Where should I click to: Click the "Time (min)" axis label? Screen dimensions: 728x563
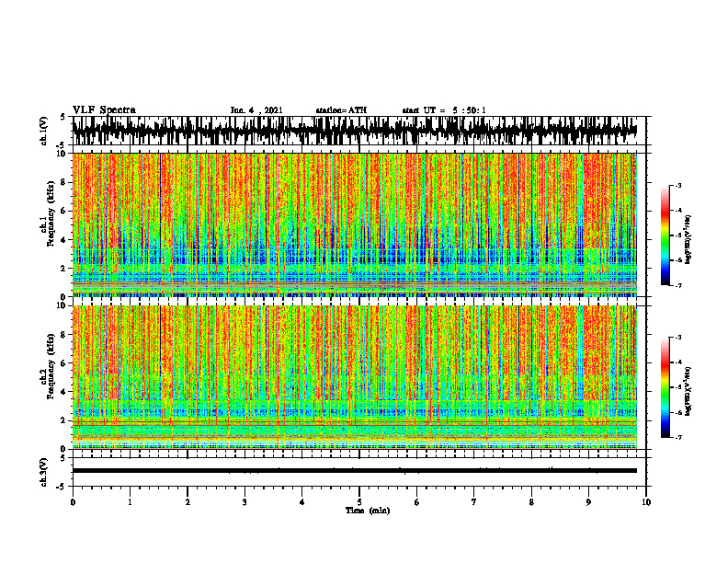368,511
